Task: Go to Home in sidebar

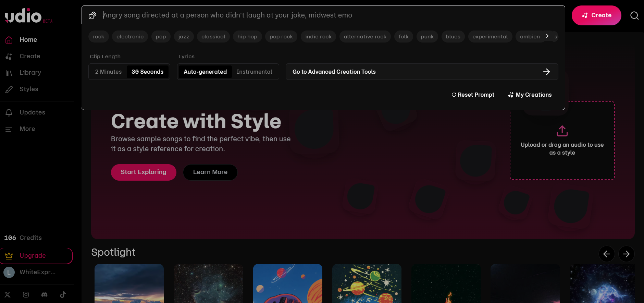Action: [x=28, y=40]
